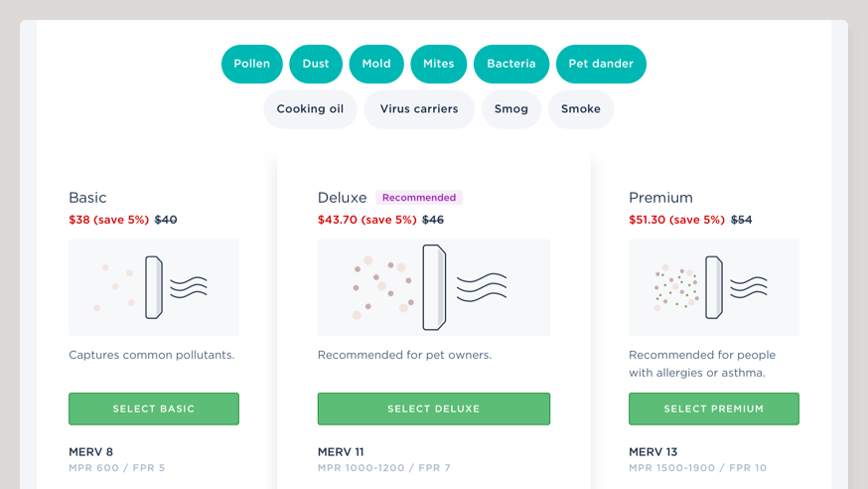Image resolution: width=868 pixels, height=489 pixels.
Task: Toggle the Pollen filter chip
Action: (x=252, y=64)
